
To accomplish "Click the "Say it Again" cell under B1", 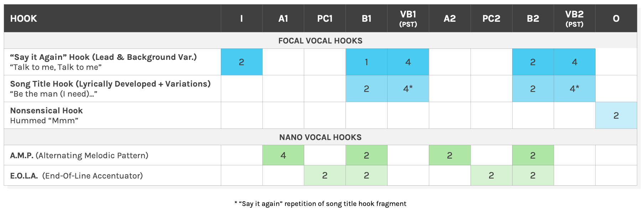I will [x=367, y=62].
